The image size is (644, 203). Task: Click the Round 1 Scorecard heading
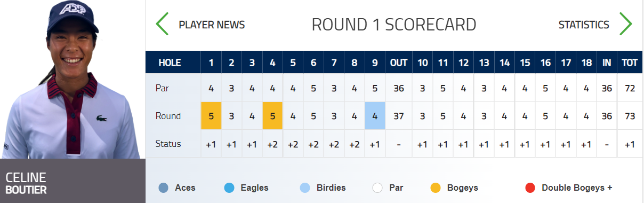(394, 25)
